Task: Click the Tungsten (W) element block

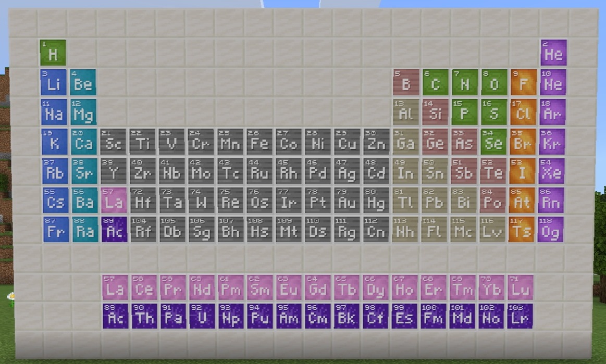Action: [201, 200]
